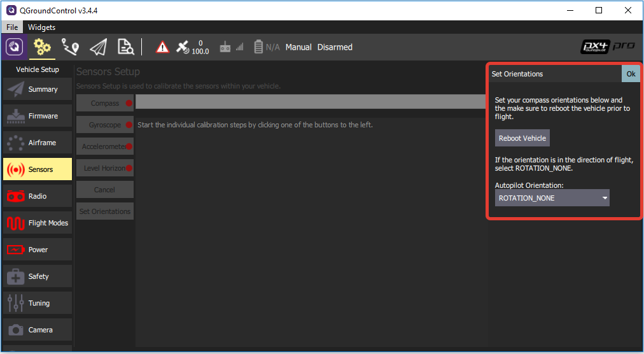644x354 pixels.
Task: Click the Set Orientations panel title
Action: (517, 74)
